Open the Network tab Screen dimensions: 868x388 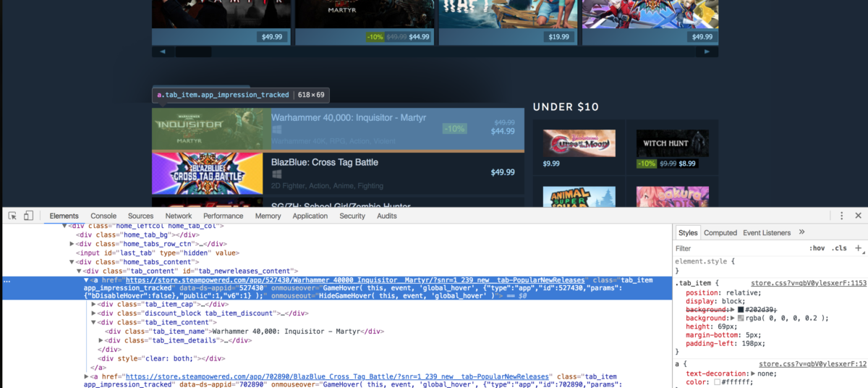click(x=179, y=216)
